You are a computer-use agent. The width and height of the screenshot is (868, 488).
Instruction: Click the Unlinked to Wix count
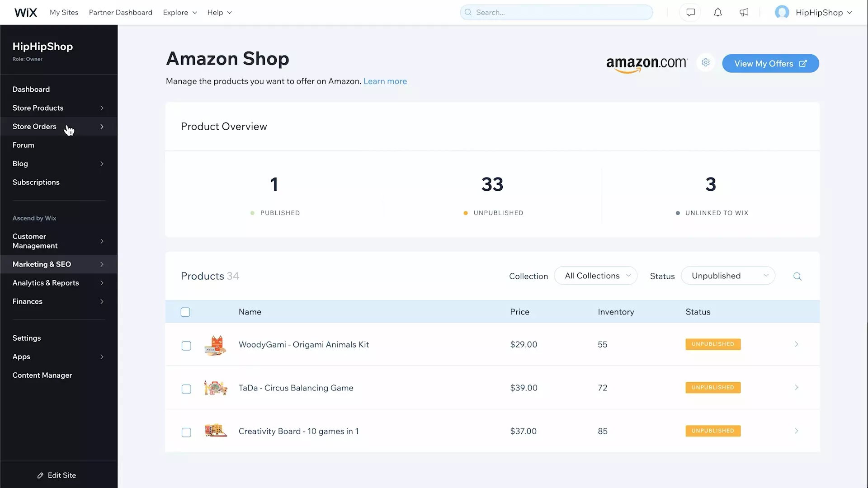coord(711,184)
